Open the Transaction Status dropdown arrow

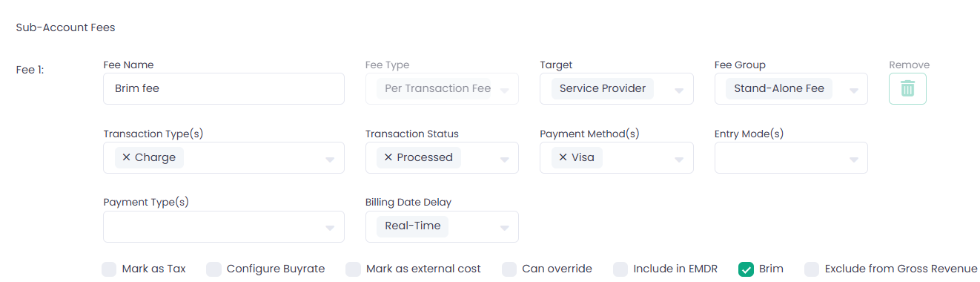504,160
